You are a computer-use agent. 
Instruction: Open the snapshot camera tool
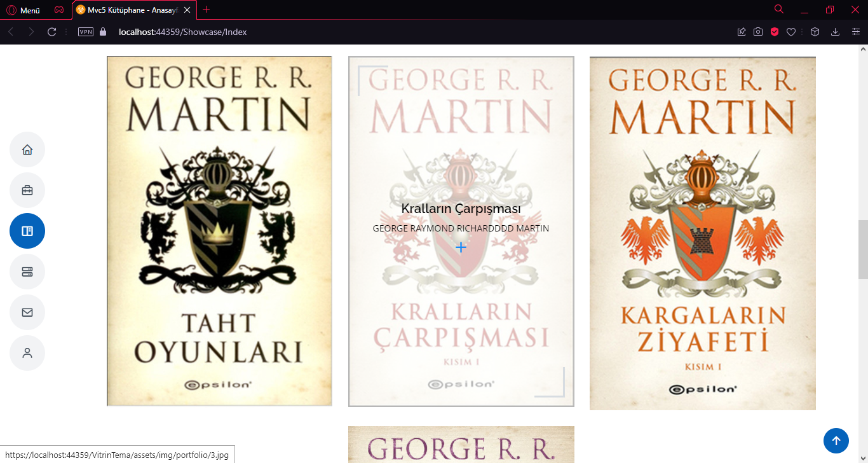click(758, 32)
